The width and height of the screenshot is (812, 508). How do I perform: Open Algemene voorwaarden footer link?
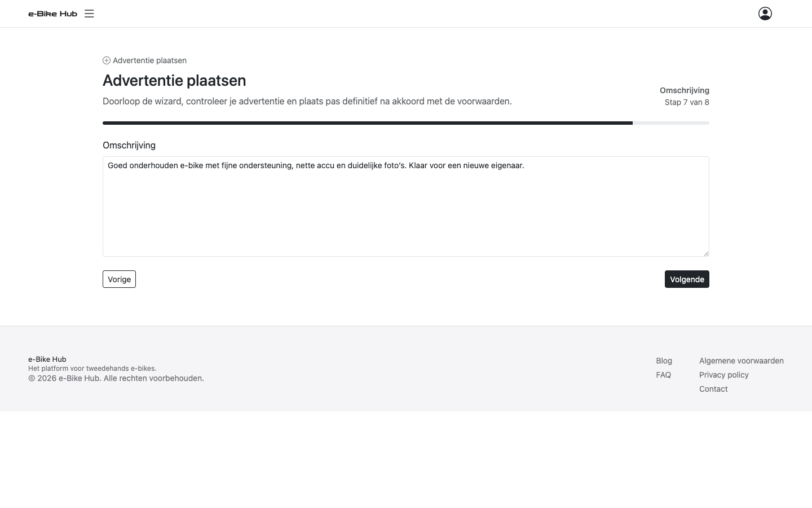click(x=742, y=361)
